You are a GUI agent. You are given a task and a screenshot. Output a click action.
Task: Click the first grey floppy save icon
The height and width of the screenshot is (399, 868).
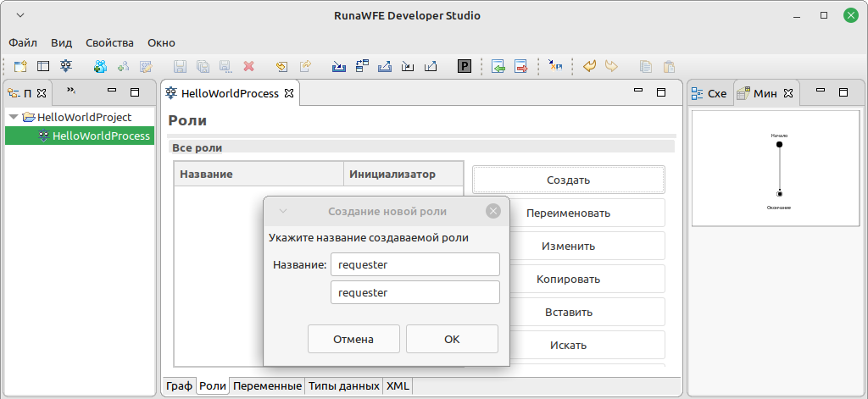point(180,66)
